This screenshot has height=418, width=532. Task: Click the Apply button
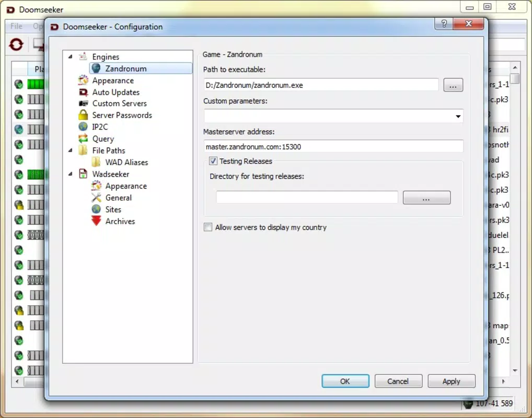pyautogui.click(x=451, y=381)
